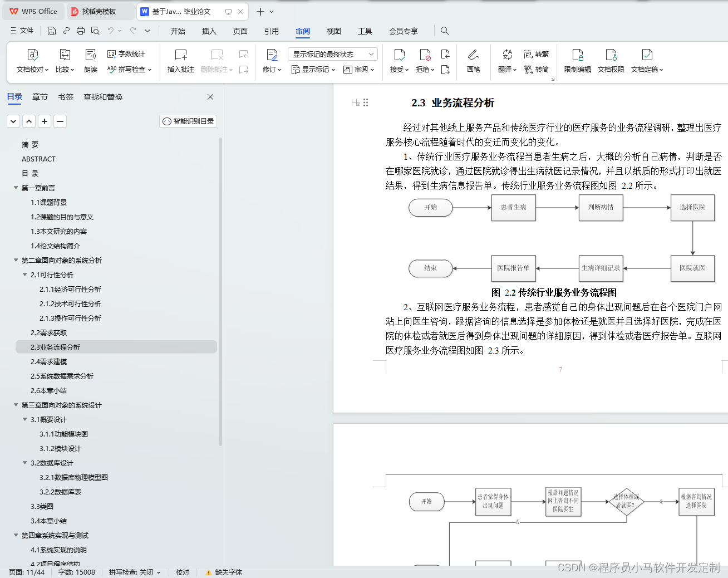Viewport: 728px width, 578px height.
Task: Open the down-chevron outline level dropdown
Action: pyautogui.click(x=13, y=121)
